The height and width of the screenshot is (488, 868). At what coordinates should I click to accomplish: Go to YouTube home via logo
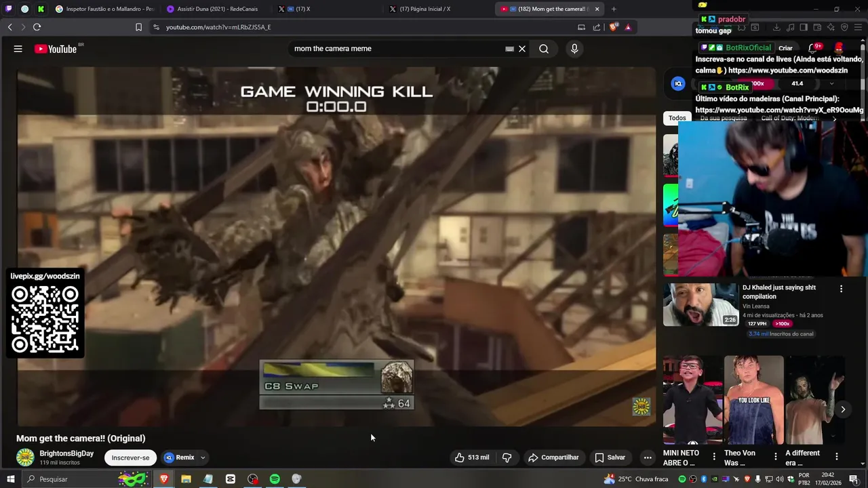point(57,49)
